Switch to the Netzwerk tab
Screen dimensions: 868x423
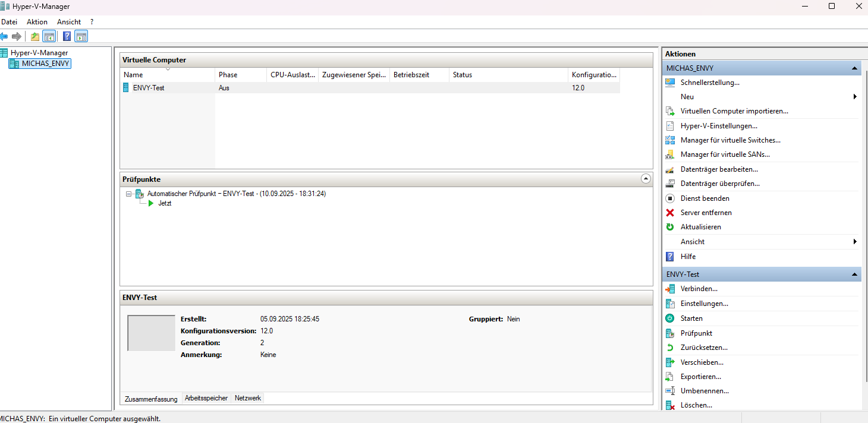pyautogui.click(x=247, y=398)
